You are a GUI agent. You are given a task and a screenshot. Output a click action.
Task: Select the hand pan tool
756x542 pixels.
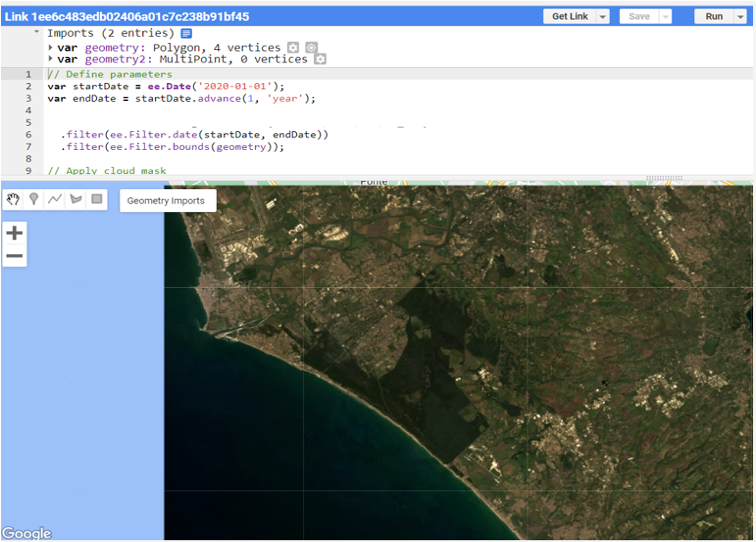pos(13,199)
